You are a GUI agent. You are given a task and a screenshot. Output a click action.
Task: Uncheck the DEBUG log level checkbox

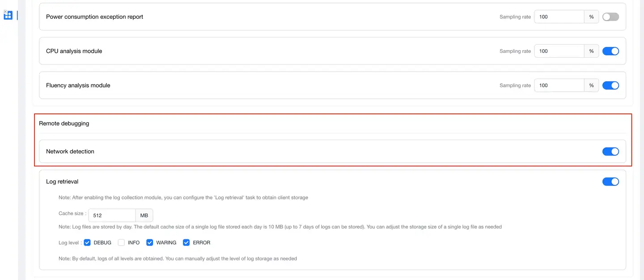(87, 242)
